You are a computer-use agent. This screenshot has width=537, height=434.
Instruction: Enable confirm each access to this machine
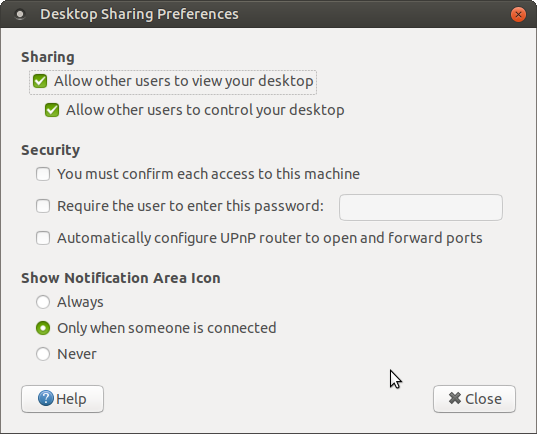(x=43, y=174)
